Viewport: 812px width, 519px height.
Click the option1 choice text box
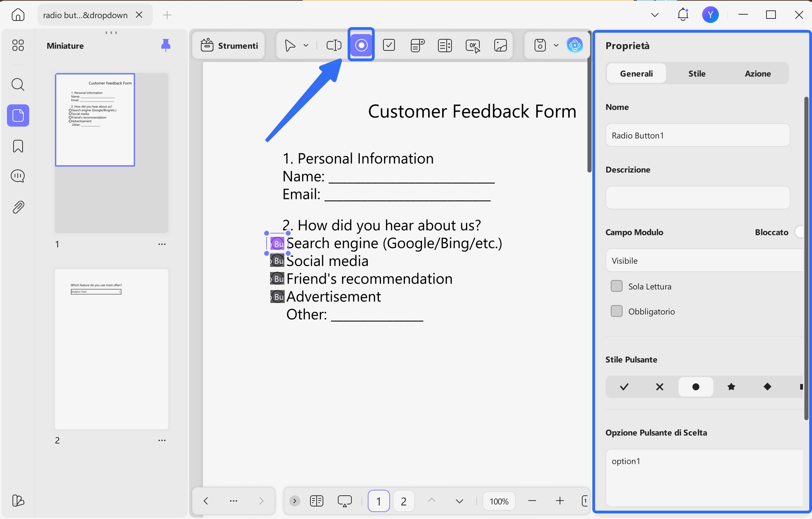704,477
